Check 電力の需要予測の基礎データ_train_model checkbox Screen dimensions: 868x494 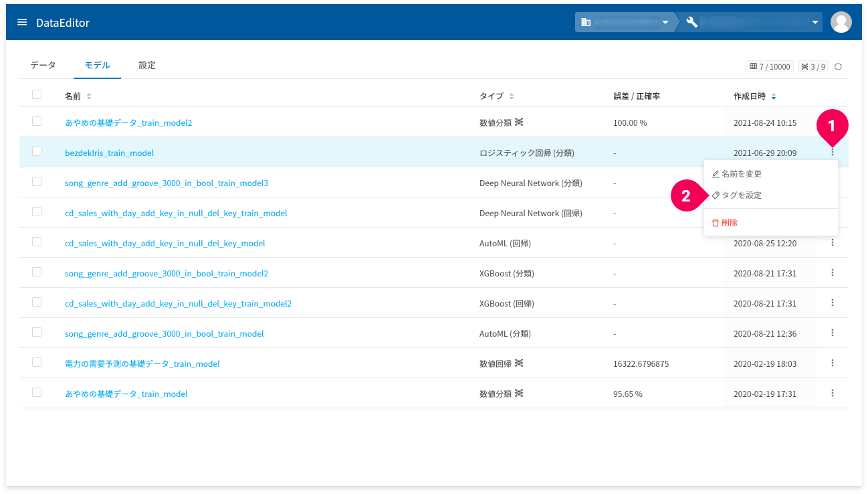[x=37, y=362]
